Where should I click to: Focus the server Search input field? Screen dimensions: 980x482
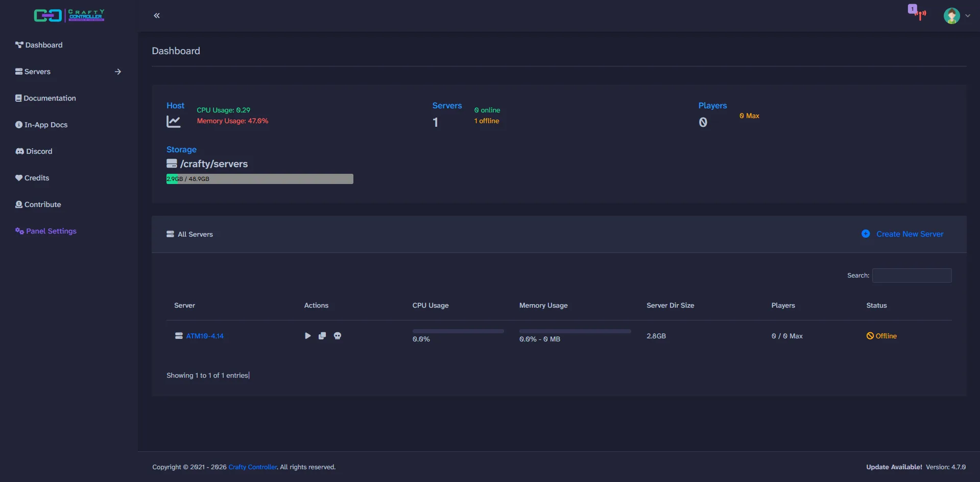coord(912,276)
